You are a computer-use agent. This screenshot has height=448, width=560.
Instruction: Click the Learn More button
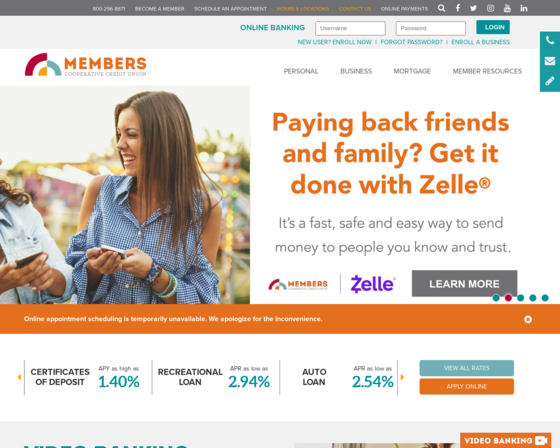[464, 284]
